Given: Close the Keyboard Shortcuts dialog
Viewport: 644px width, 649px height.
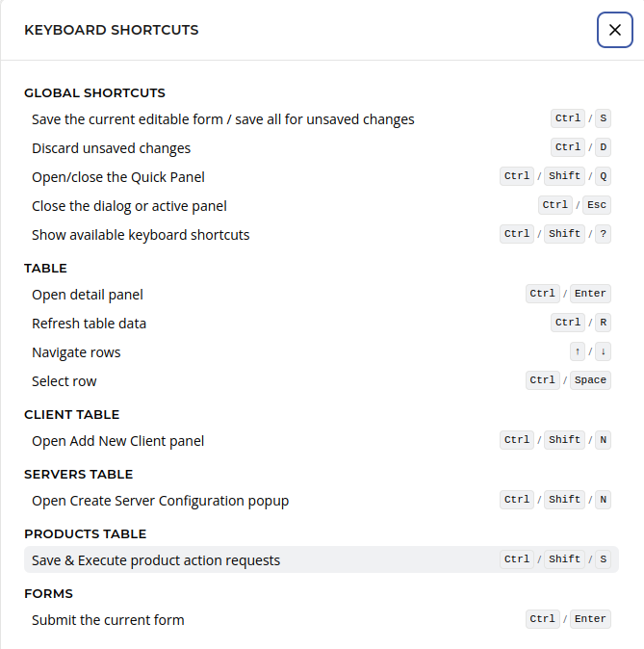Looking at the screenshot, I should click(x=614, y=30).
